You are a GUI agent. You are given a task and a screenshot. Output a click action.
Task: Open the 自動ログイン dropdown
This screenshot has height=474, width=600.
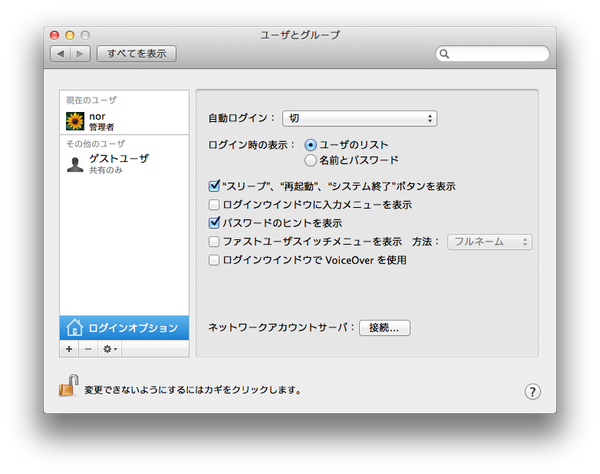[x=360, y=118]
